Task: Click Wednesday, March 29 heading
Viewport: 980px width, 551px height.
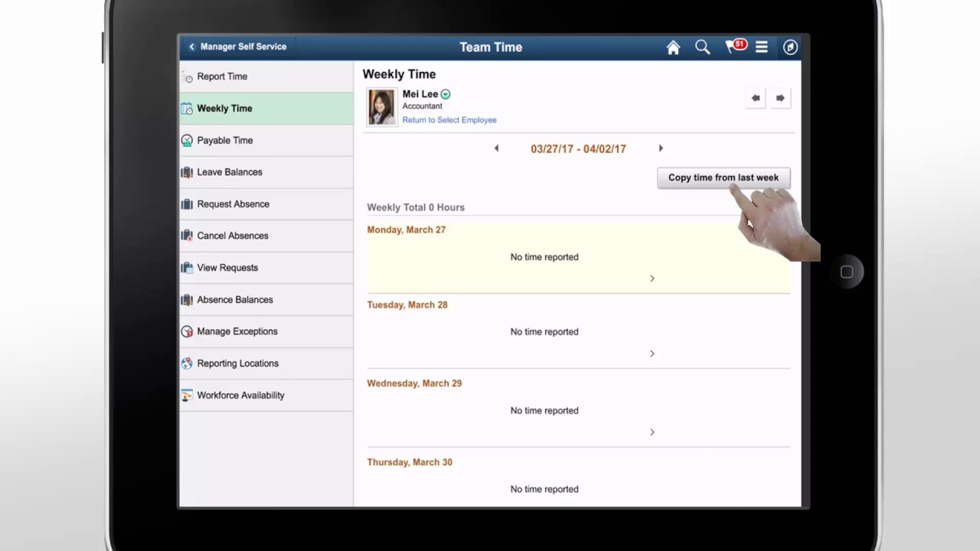Action: pos(414,383)
